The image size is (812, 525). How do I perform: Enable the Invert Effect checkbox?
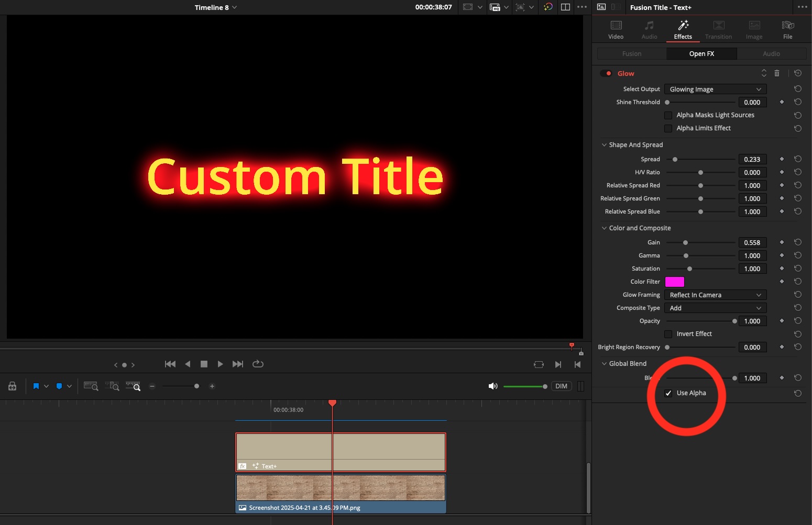tap(668, 334)
